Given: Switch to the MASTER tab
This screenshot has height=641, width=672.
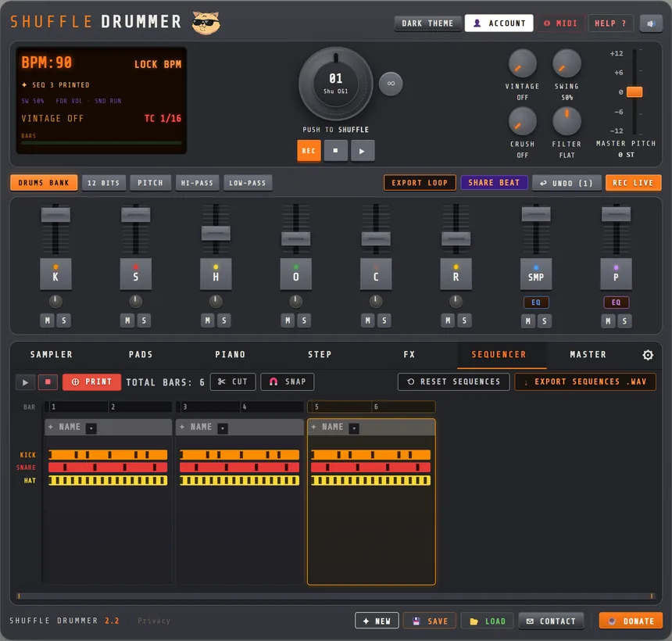Looking at the screenshot, I should (588, 355).
